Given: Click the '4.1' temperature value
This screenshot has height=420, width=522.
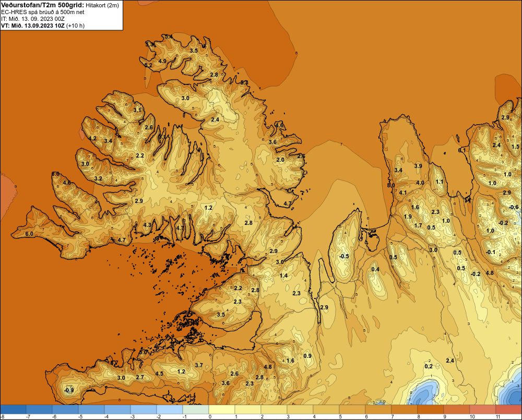Looking at the screenshot, I should pyautogui.click(x=403, y=193).
